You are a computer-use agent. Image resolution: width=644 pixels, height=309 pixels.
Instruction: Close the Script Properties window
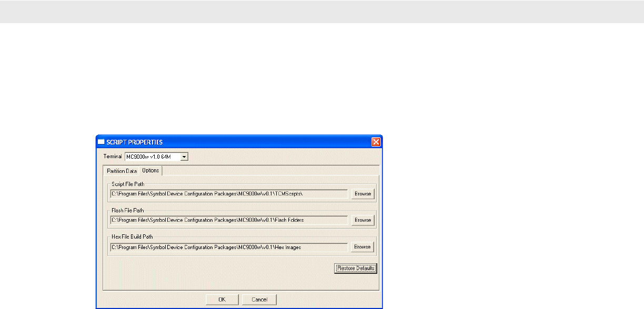click(x=376, y=142)
